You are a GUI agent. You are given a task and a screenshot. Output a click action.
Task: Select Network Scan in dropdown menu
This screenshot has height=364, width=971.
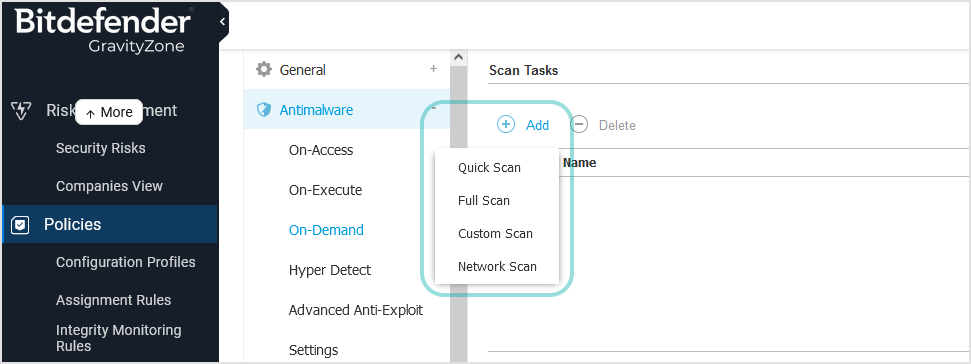[497, 267]
